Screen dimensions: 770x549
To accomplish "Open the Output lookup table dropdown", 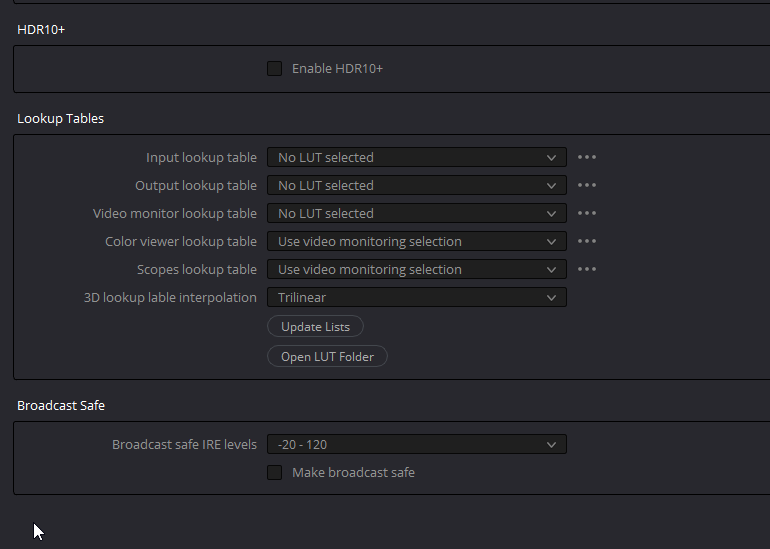I will 417,186.
